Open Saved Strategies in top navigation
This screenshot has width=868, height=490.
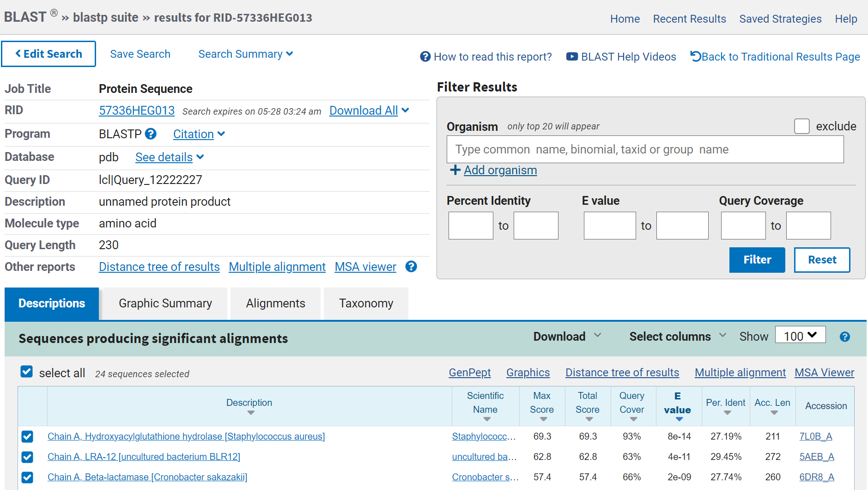pos(780,19)
